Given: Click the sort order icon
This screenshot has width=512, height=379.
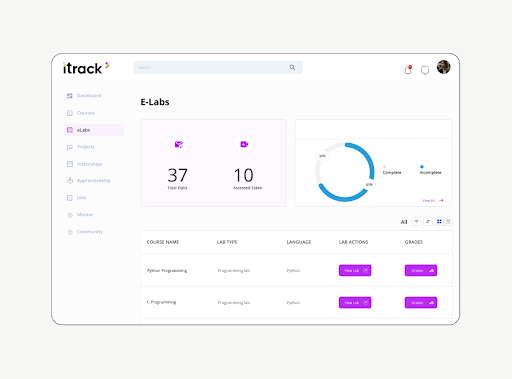Looking at the screenshot, I should click(428, 221).
